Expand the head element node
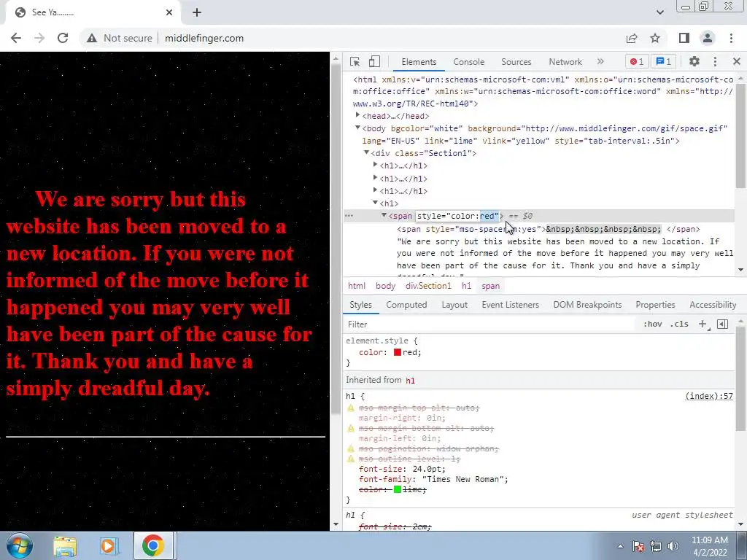Screen dimensions: 747x560 tap(357, 114)
